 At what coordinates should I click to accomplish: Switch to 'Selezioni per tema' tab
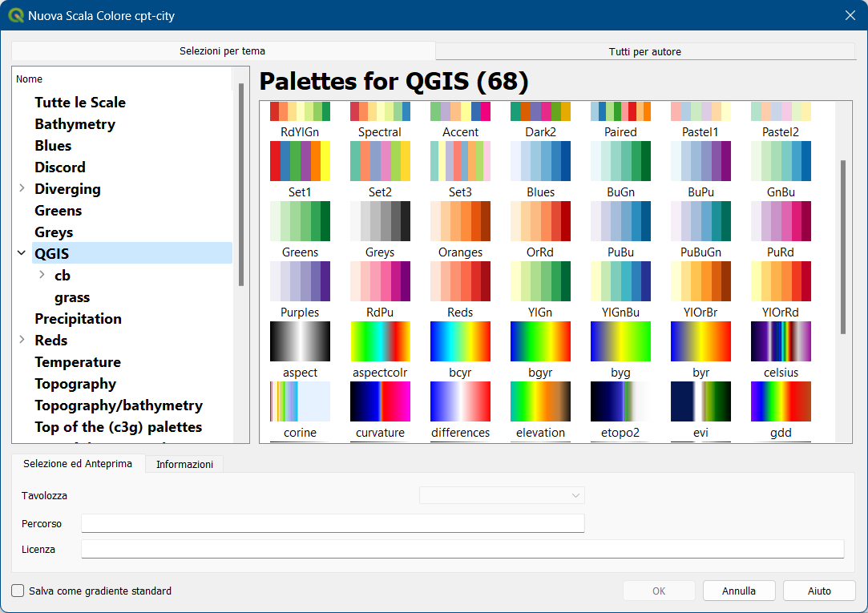pyautogui.click(x=223, y=51)
